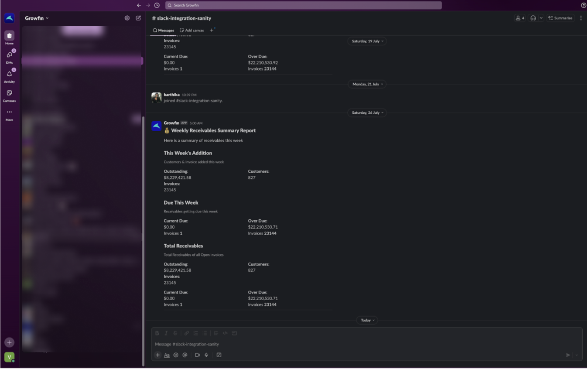Click the send message arrow
This screenshot has width=588, height=369.
[568, 355]
